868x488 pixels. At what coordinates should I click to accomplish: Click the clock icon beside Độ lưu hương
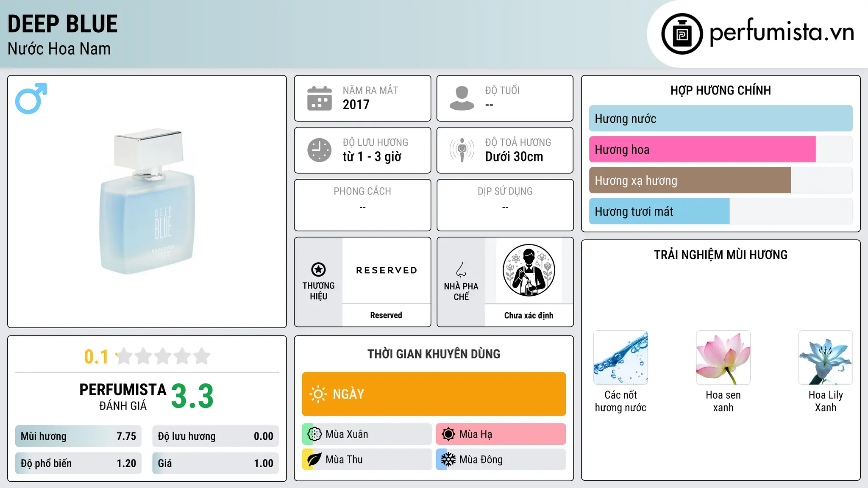click(x=320, y=150)
